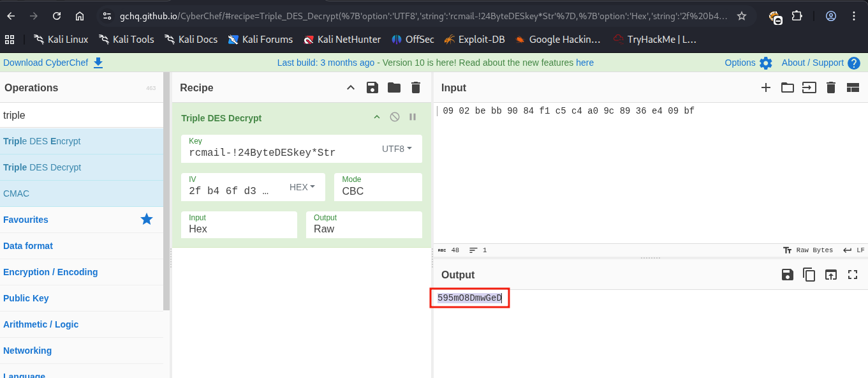
Task: Expand the Data format category
Action: pos(28,246)
